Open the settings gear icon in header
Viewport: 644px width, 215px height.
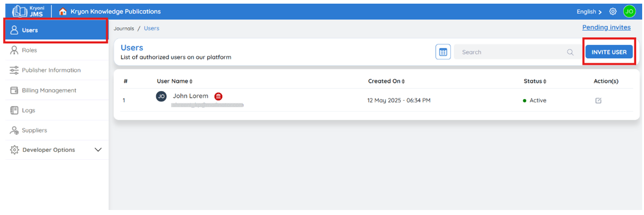[613, 11]
